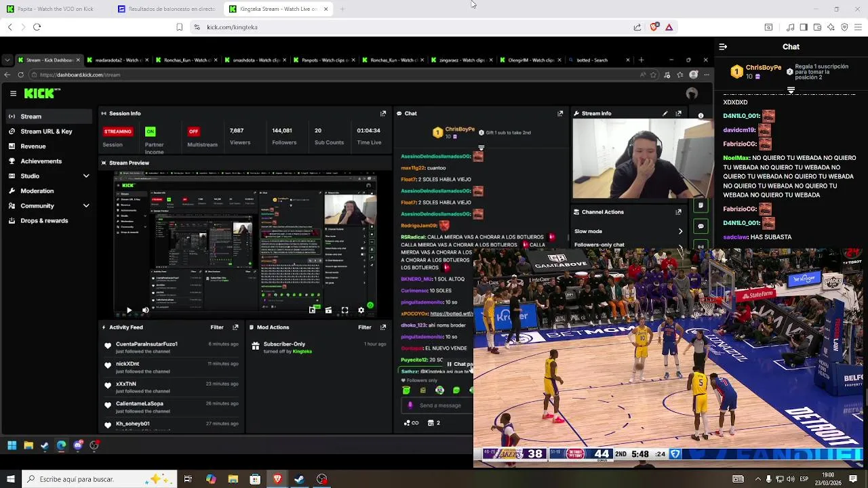Expand the Community section chevron
Screen dimensions: 868x488
(86, 206)
